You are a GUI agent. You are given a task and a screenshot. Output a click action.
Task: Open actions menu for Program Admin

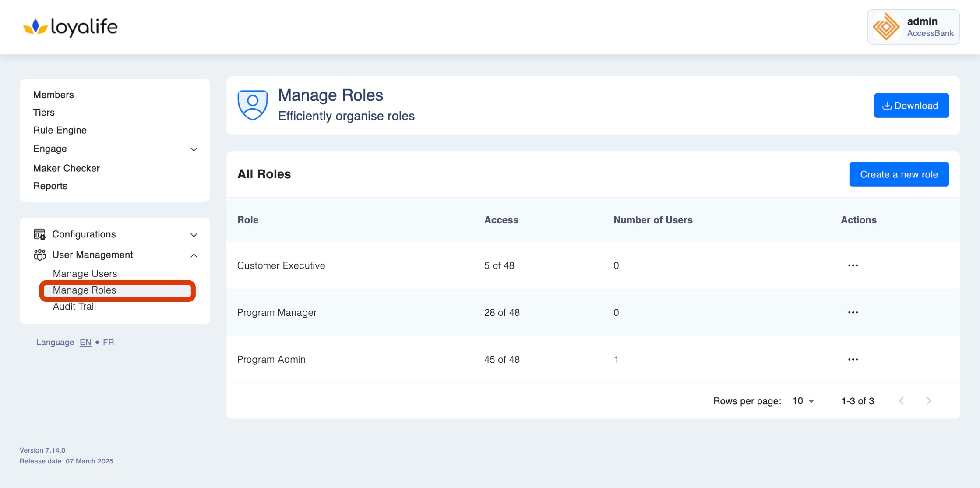pyautogui.click(x=853, y=359)
